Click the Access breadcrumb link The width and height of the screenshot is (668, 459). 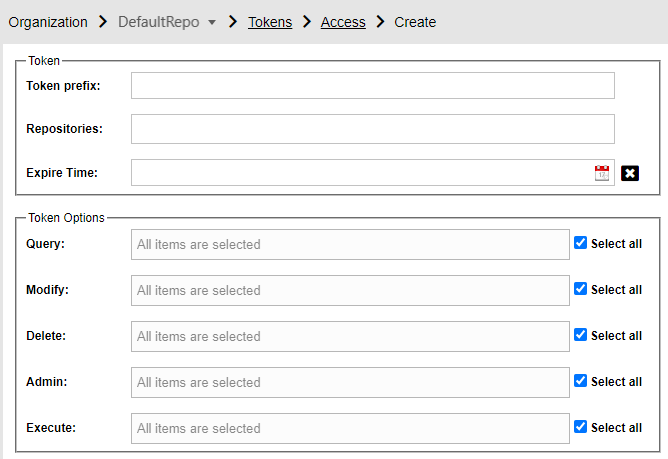pyautogui.click(x=343, y=22)
